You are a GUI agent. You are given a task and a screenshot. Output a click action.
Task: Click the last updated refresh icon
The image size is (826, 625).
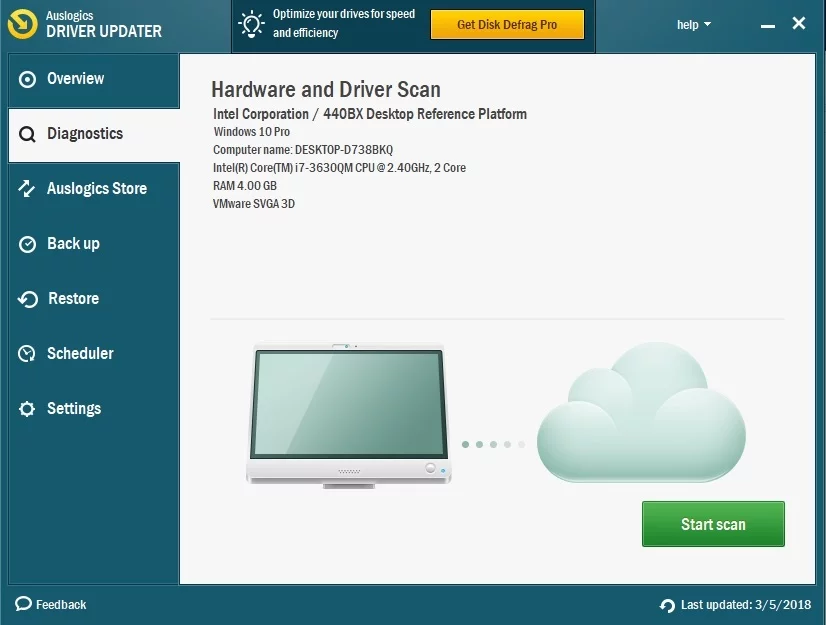tap(667, 605)
